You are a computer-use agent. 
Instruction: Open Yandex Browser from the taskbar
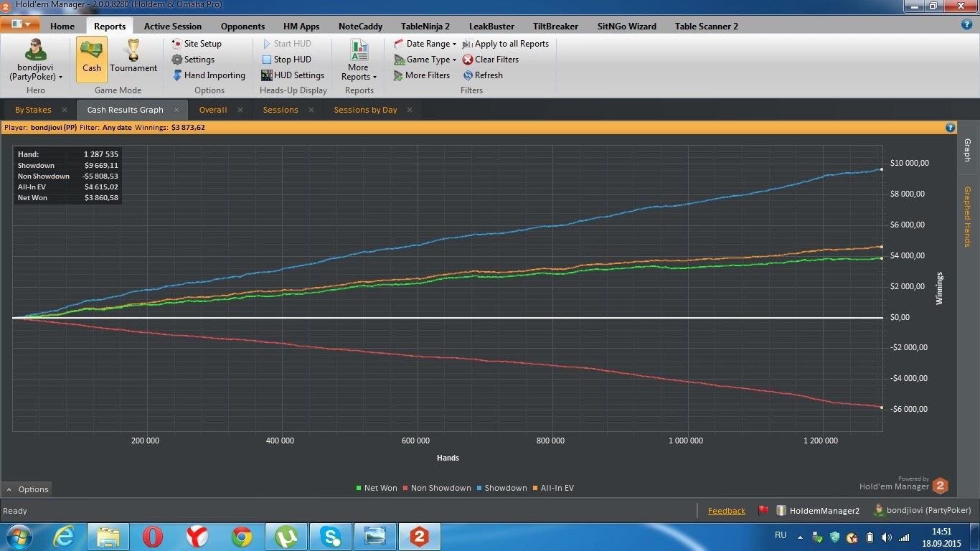point(197,537)
